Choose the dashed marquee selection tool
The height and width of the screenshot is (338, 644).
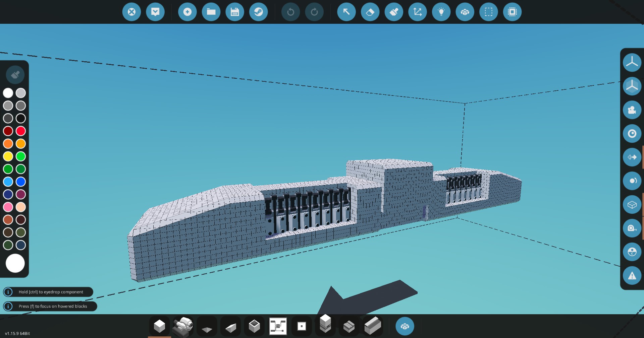[x=489, y=12]
